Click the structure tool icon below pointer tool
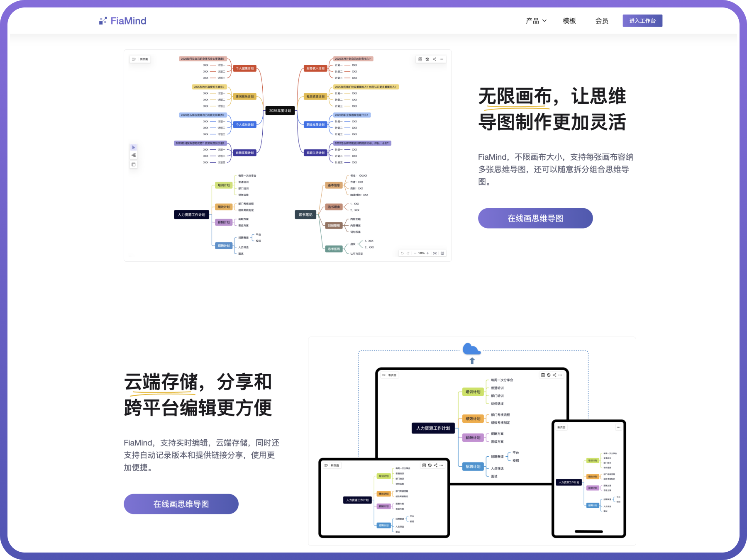747x560 pixels. pyautogui.click(x=134, y=155)
